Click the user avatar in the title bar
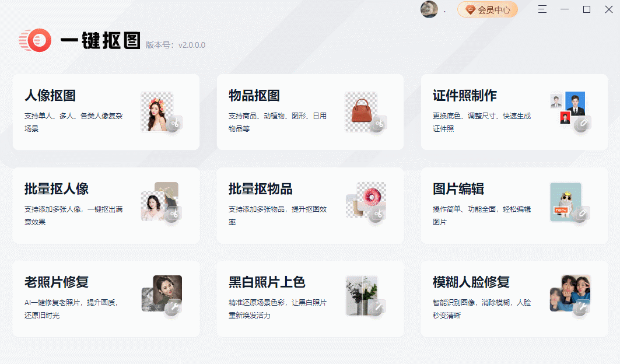The height and width of the screenshot is (364, 620). pos(429,9)
